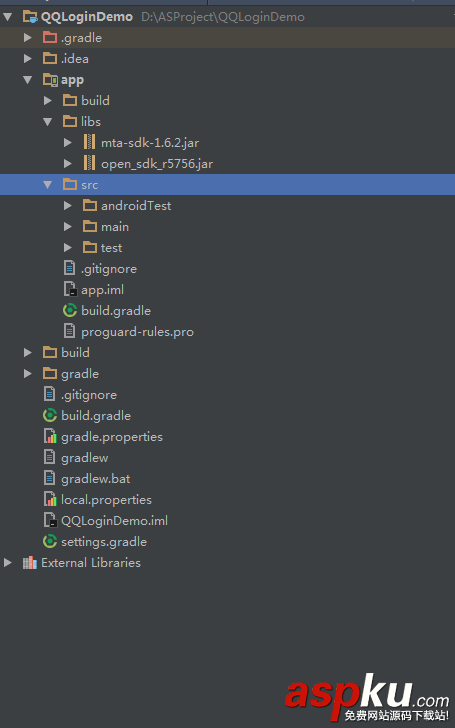The image size is (455, 728).
Task: Select proguard-rules.pro file name
Action: 137,332
